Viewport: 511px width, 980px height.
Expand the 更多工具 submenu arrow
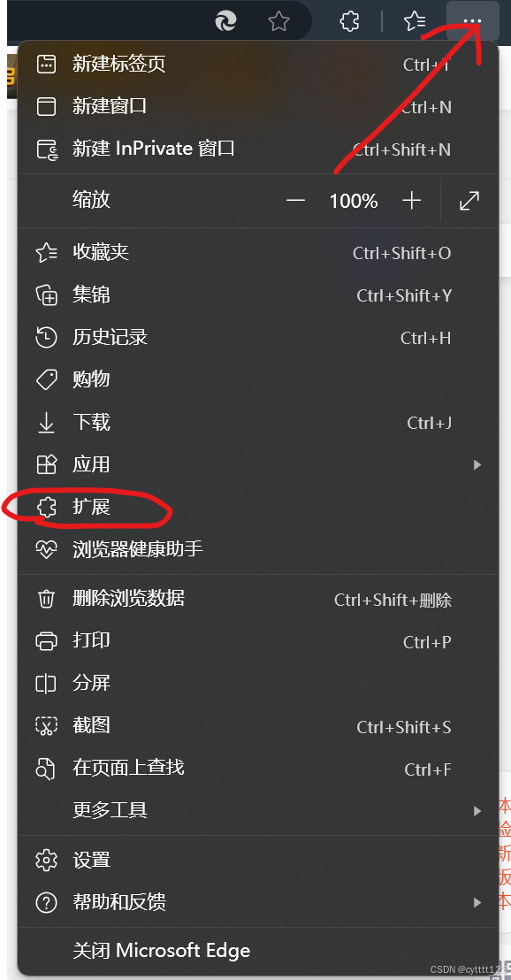pos(477,811)
